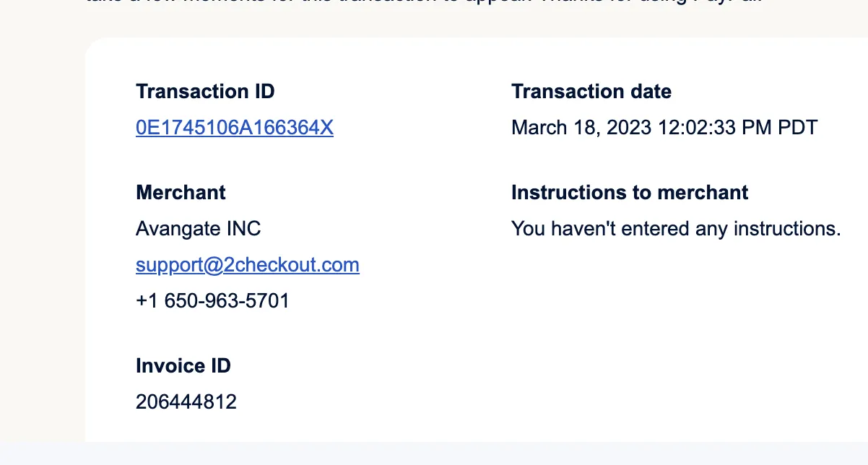Click the Avangate INC merchant name
This screenshot has width=868, height=465.
tap(198, 229)
